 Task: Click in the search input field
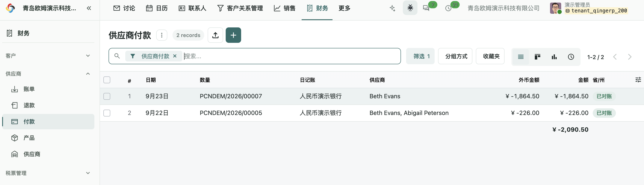290,56
